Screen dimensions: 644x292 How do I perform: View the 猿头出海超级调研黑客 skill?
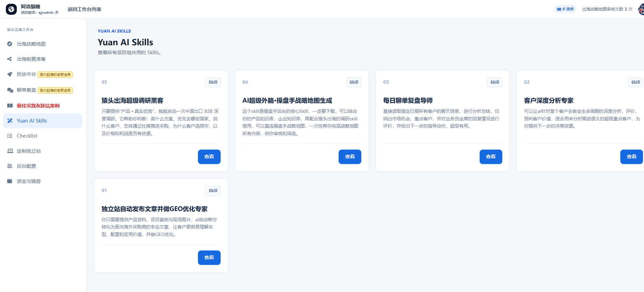209,157
